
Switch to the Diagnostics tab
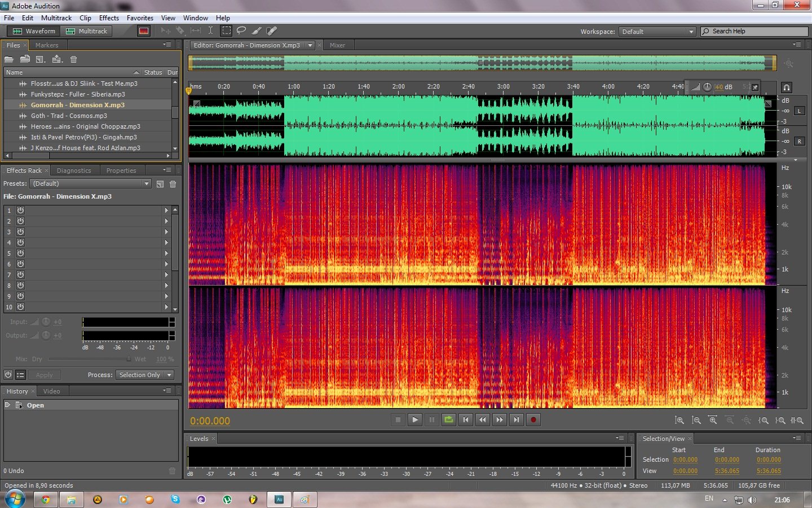(x=74, y=170)
